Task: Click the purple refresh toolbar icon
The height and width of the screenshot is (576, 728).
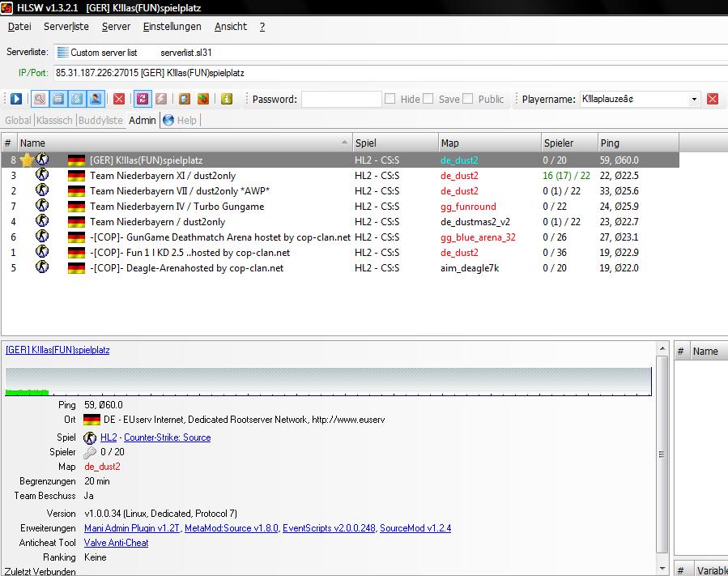Action: (143, 99)
